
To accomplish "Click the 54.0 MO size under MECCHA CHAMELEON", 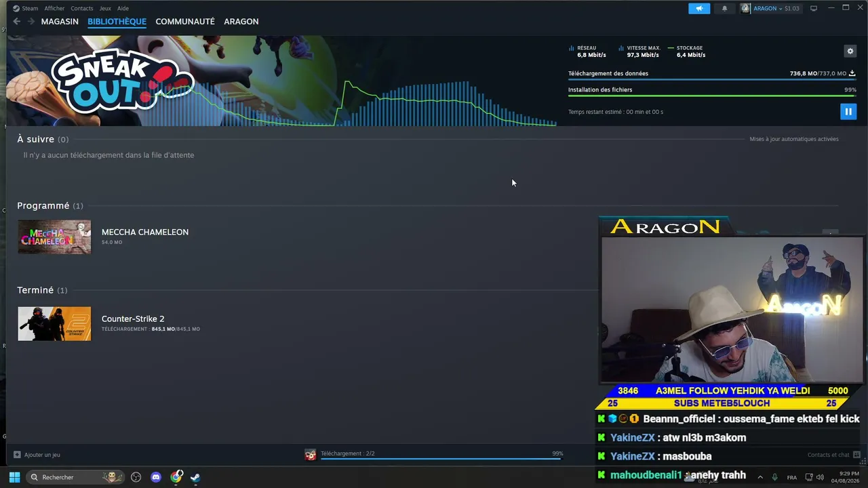I will point(112,242).
